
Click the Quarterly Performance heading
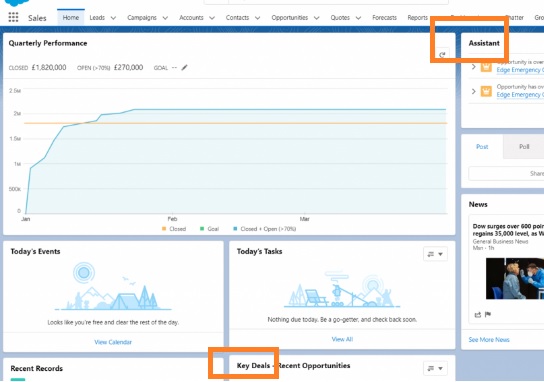point(48,43)
